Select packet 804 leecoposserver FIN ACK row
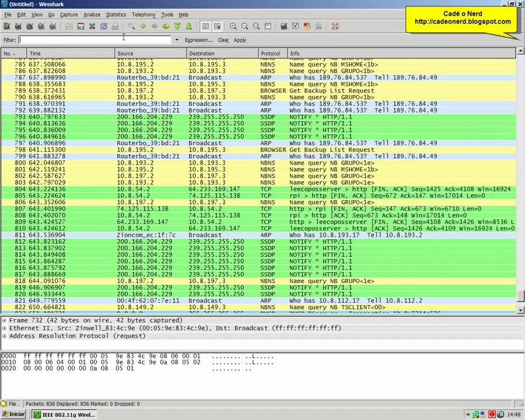The image size is (525, 420). [x=258, y=189]
